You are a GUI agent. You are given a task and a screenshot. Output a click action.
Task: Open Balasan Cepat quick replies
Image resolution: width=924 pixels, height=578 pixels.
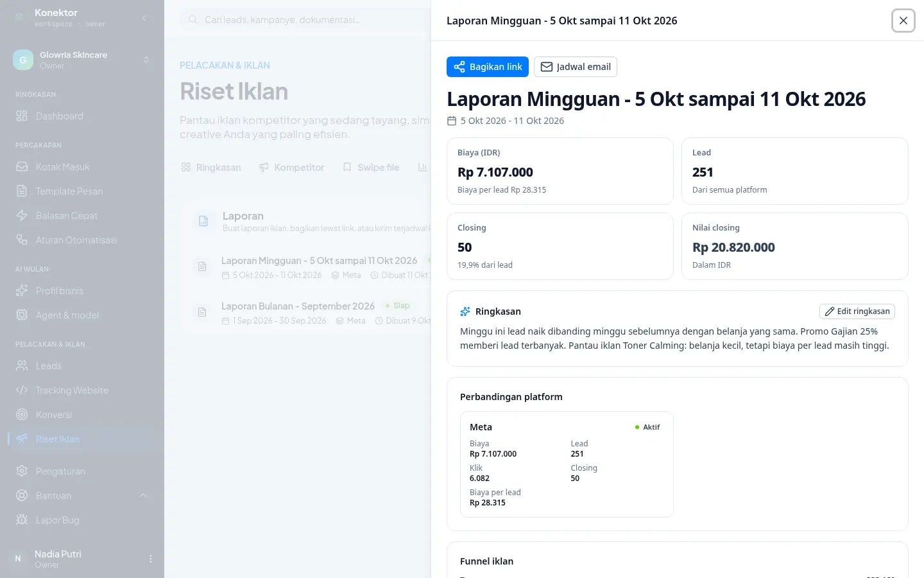[x=81, y=216]
